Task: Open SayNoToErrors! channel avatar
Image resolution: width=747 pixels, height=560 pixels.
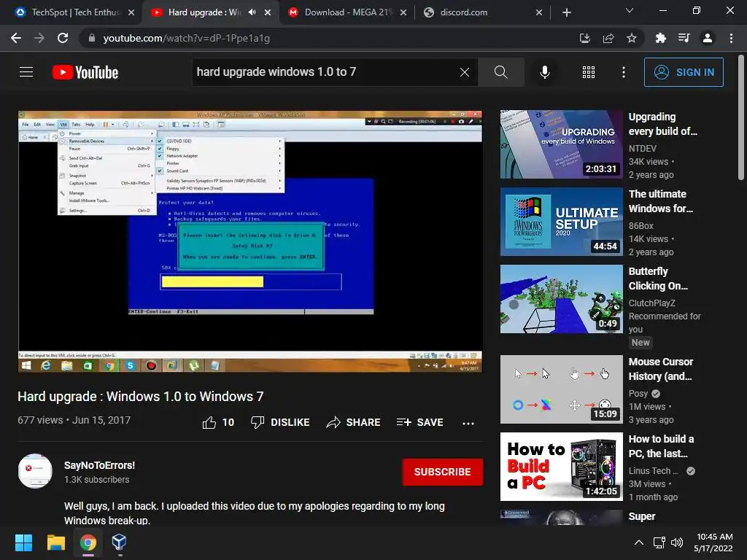Action: pyautogui.click(x=35, y=471)
